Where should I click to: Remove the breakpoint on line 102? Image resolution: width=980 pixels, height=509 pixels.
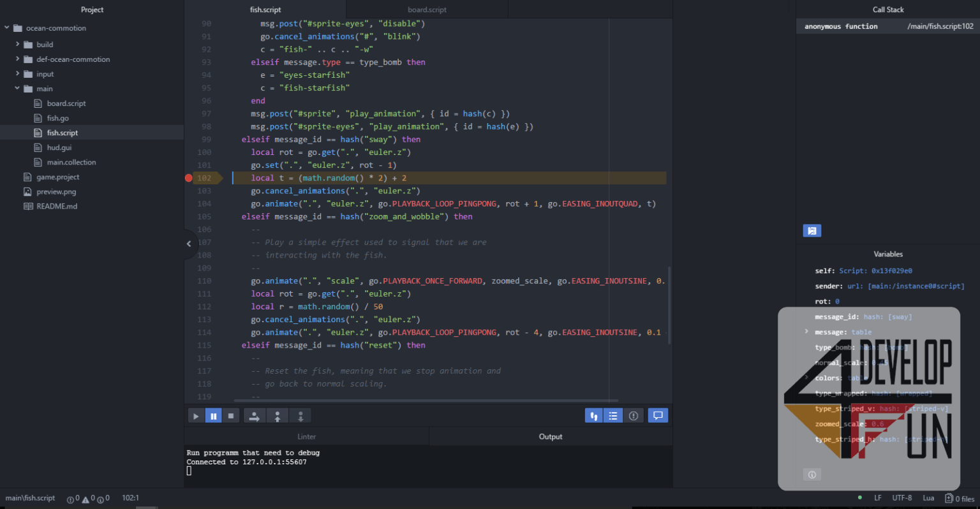tap(189, 178)
